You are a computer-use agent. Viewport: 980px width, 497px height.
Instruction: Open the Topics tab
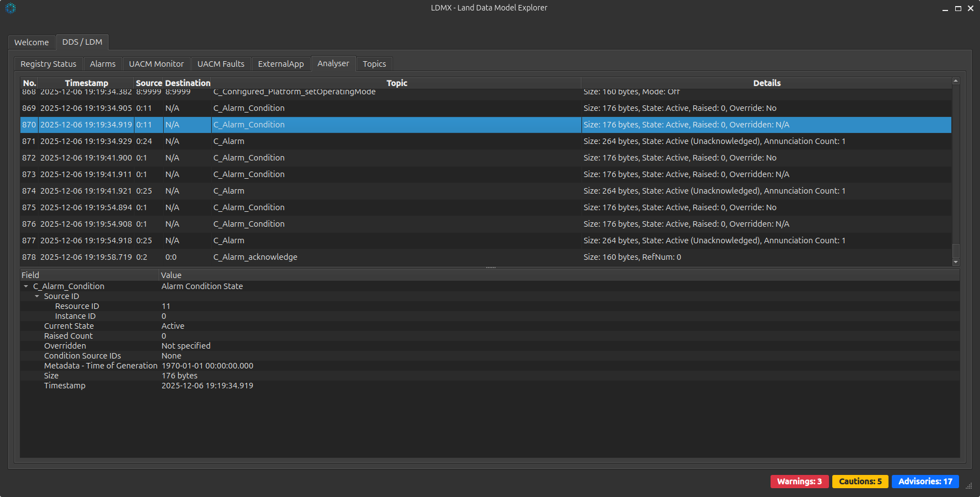tap(374, 63)
